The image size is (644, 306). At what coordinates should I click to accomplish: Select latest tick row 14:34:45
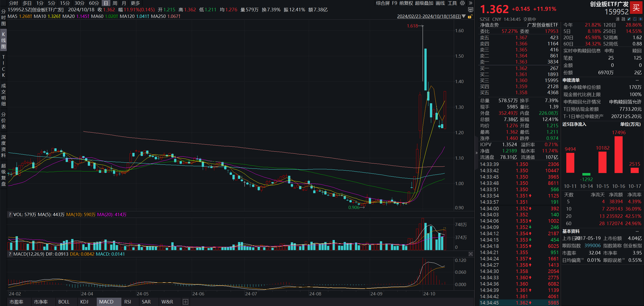pyautogui.click(x=519, y=303)
